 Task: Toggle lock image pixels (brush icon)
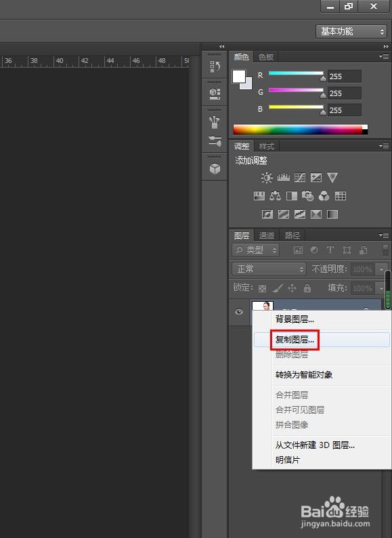(x=278, y=288)
